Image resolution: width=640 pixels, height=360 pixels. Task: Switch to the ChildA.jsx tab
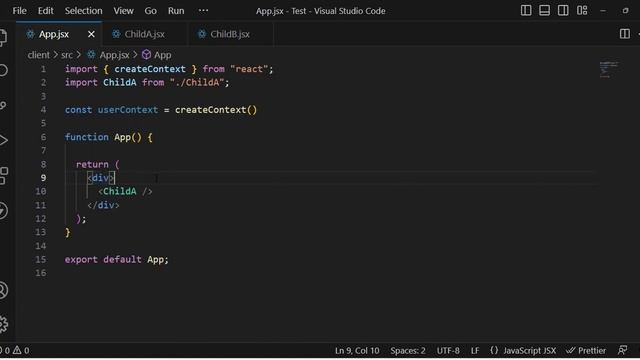[144, 34]
